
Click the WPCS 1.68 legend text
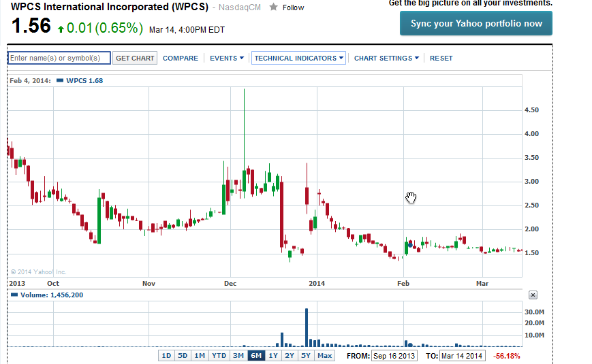point(84,80)
